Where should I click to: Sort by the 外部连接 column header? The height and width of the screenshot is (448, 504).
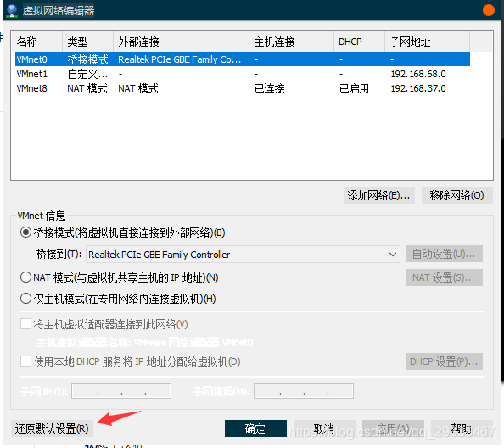pyautogui.click(x=181, y=42)
